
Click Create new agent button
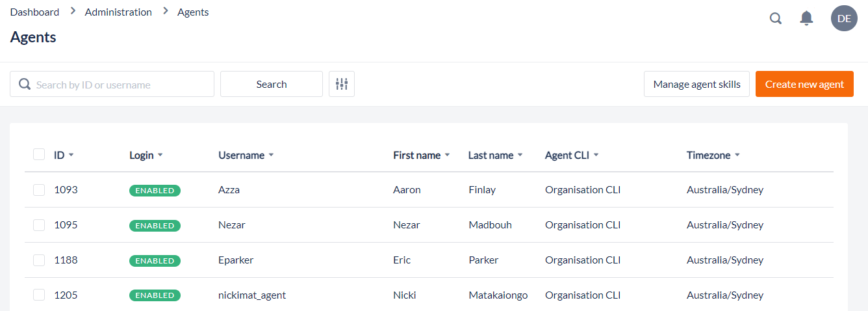(x=804, y=84)
